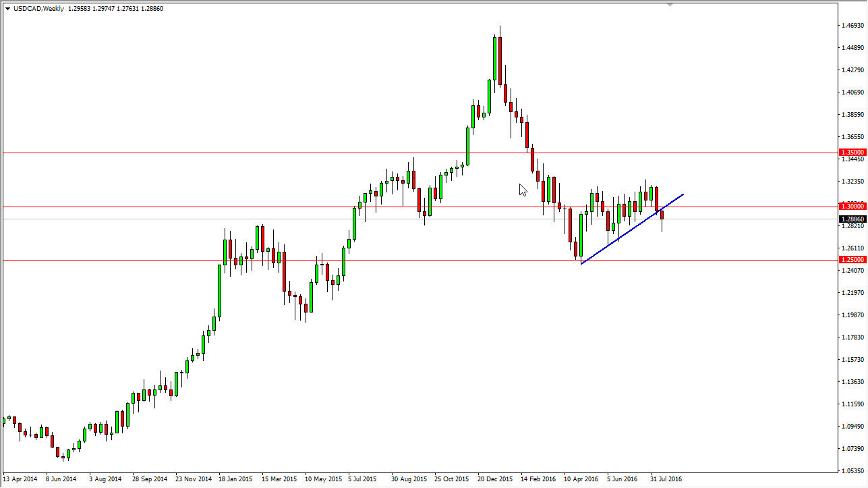
Task: Click the 1.40690 price axis label
Action: click(853, 92)
